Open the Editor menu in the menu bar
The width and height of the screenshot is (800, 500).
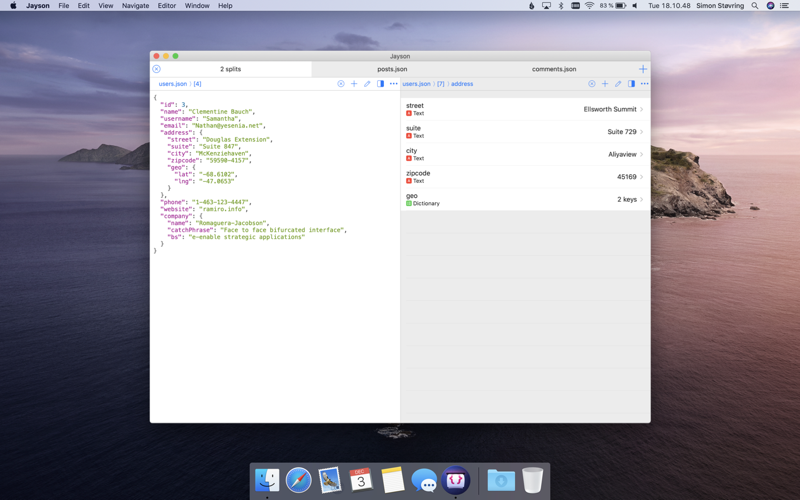click(166, 6)
